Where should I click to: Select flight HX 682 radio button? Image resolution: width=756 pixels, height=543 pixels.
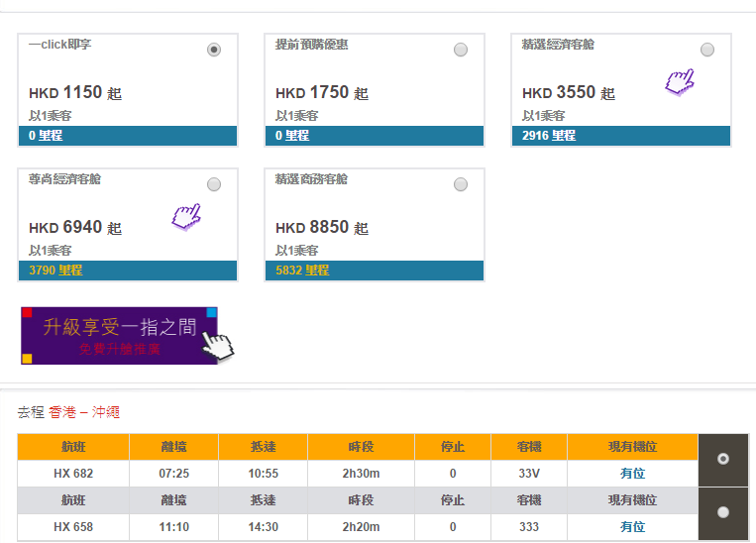(x=723, y=459)
